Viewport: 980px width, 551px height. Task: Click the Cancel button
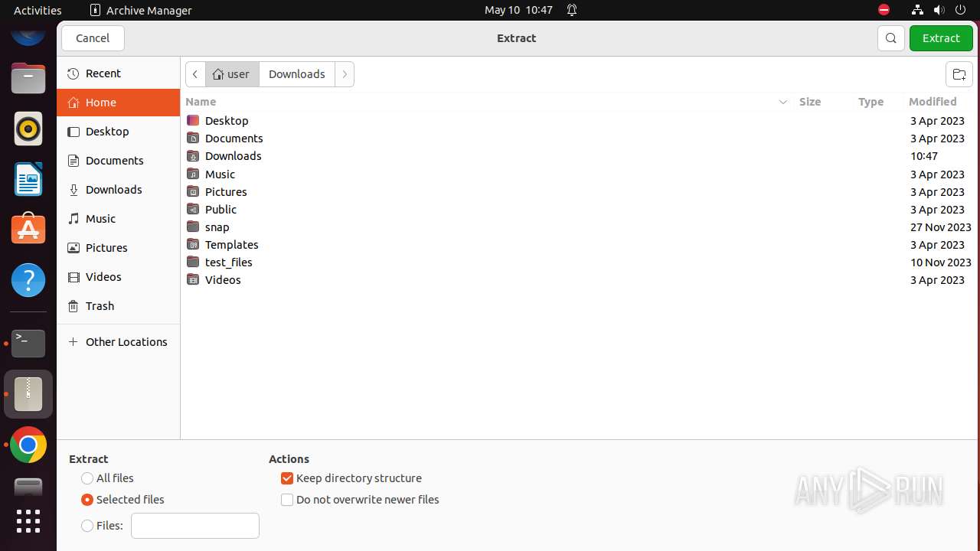(93, 38)
